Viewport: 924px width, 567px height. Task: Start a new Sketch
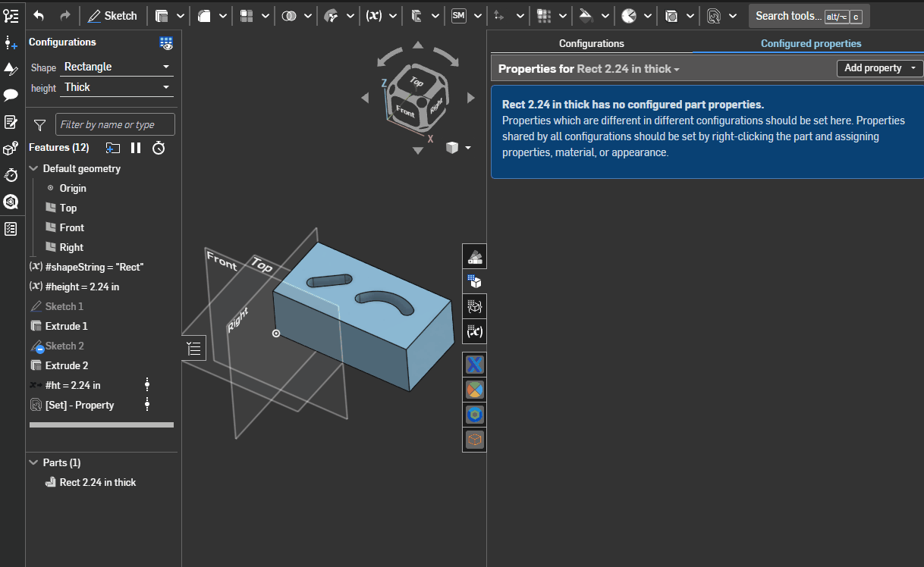pyautogui.click(x=112, y=15)
